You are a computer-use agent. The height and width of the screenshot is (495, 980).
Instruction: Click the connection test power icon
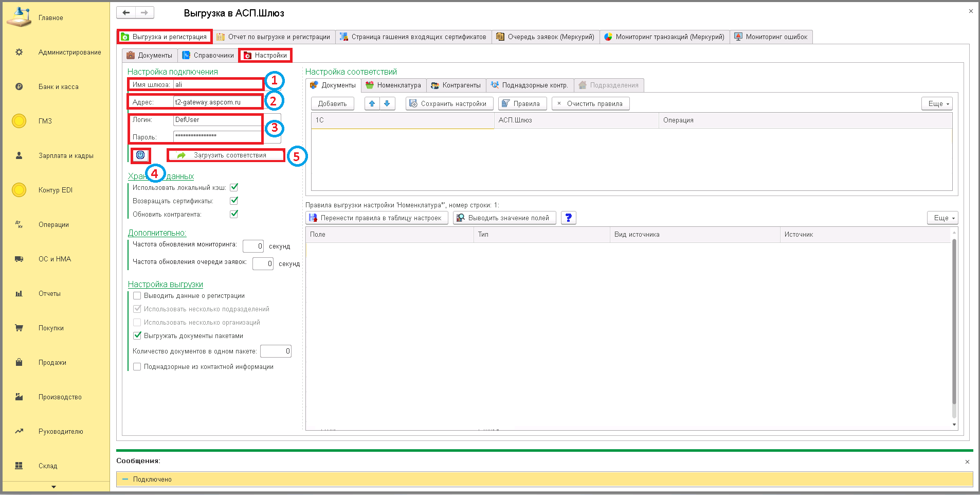[x=140, y=155]
